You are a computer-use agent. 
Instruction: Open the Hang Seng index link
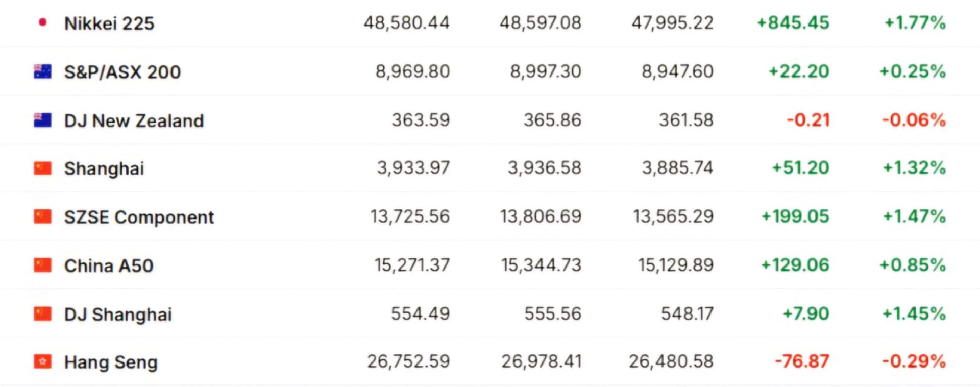(x=111, y=362)
